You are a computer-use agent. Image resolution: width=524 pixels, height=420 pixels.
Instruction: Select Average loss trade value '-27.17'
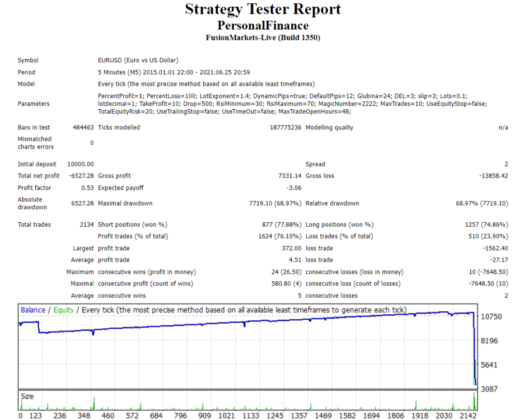pyautogui.click(x=499, y=260)
